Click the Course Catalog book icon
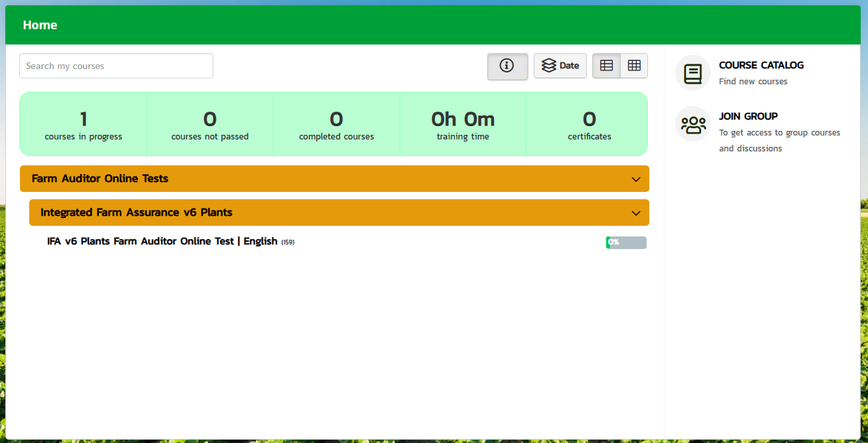Image resolution: width=868 pixels, height=443 pixels. coord(693,72)
